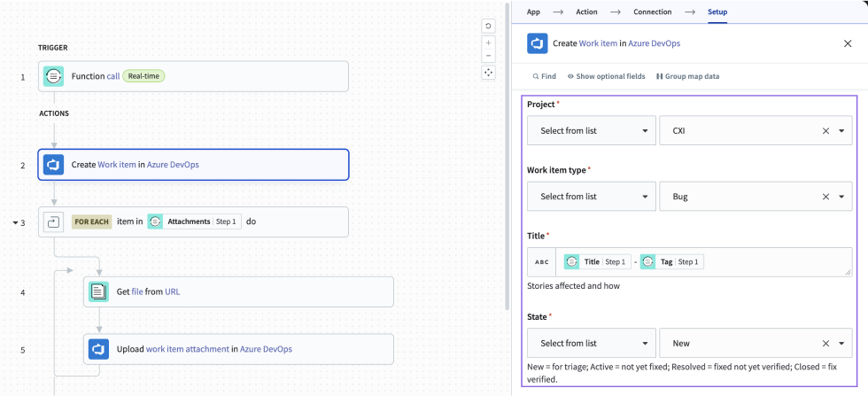The image size is (868, 396).
Task: Click the Title Step 1 datapill
Action: [x=597, y=262]
